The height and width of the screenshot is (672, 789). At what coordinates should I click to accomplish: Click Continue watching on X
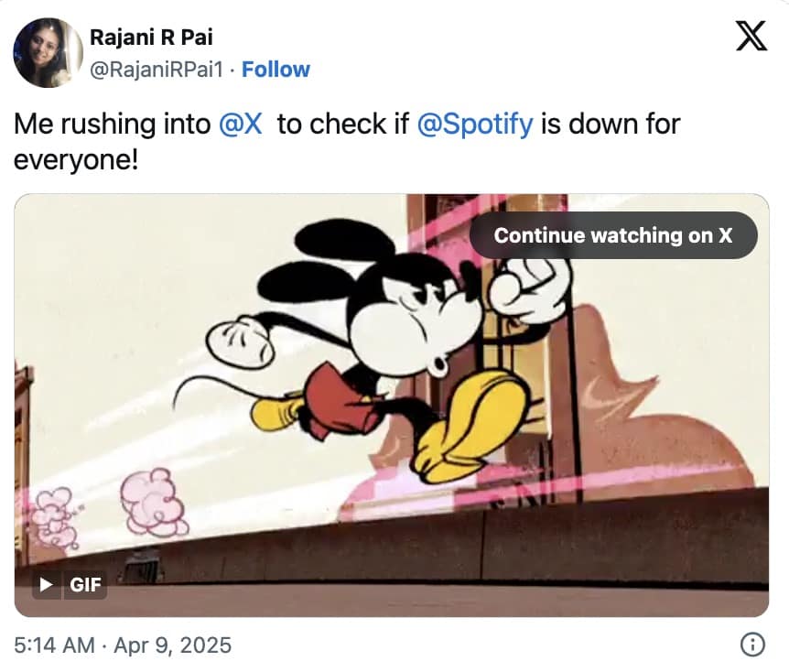612,235
